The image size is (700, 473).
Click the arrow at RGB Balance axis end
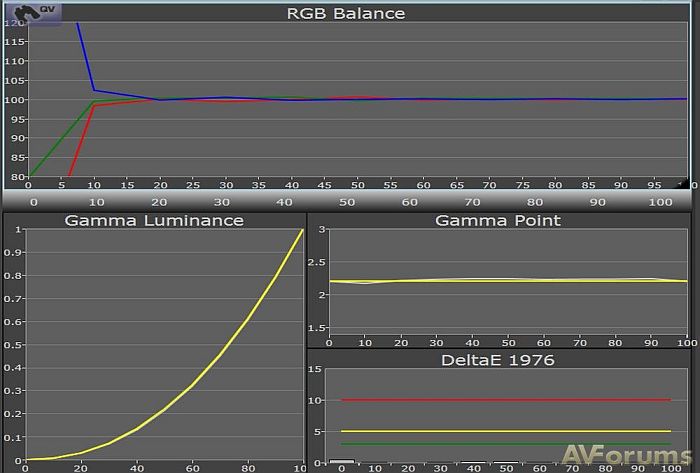[683, 185]
